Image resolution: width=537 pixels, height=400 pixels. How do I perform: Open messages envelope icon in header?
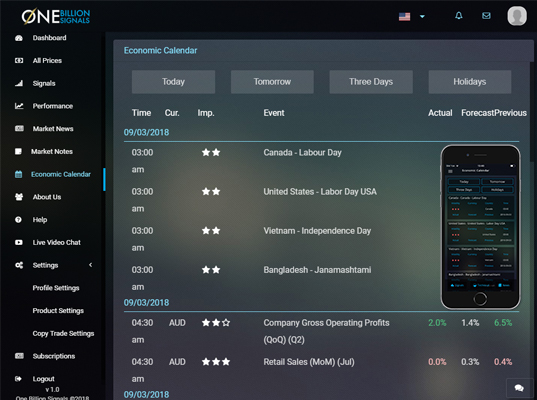coord(486,16)
